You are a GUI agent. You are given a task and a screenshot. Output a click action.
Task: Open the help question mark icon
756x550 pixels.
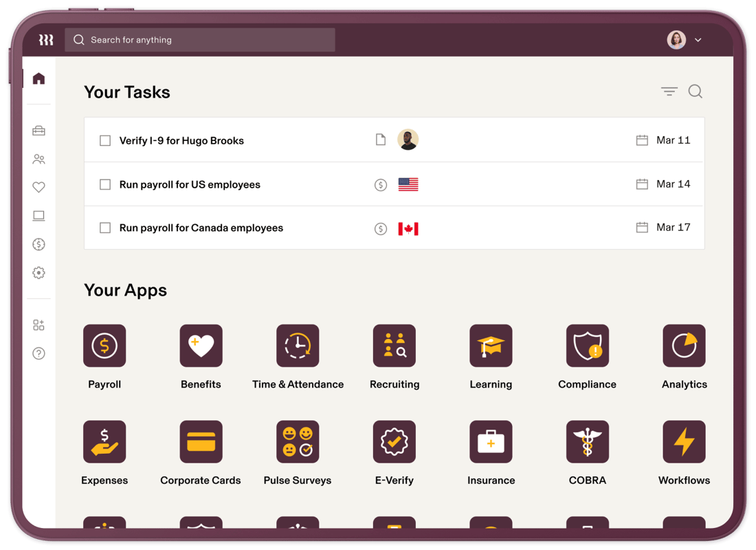click(38, 353)
